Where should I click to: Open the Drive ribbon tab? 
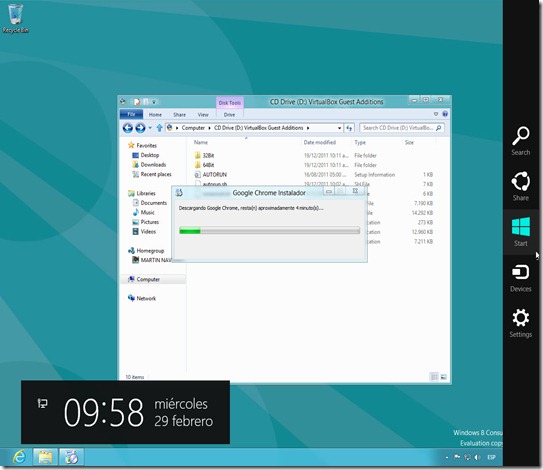(x=229, y=115)
